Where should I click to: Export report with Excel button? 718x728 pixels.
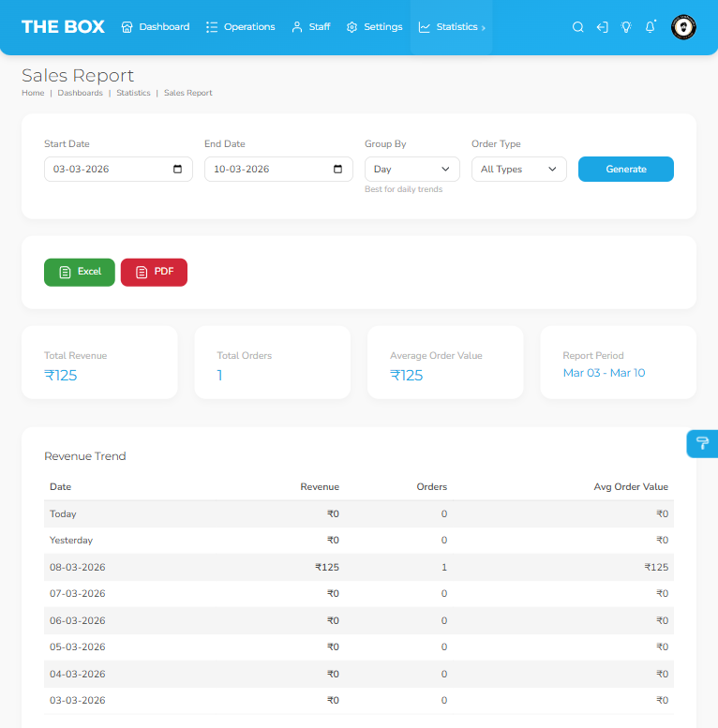point(80,272)
